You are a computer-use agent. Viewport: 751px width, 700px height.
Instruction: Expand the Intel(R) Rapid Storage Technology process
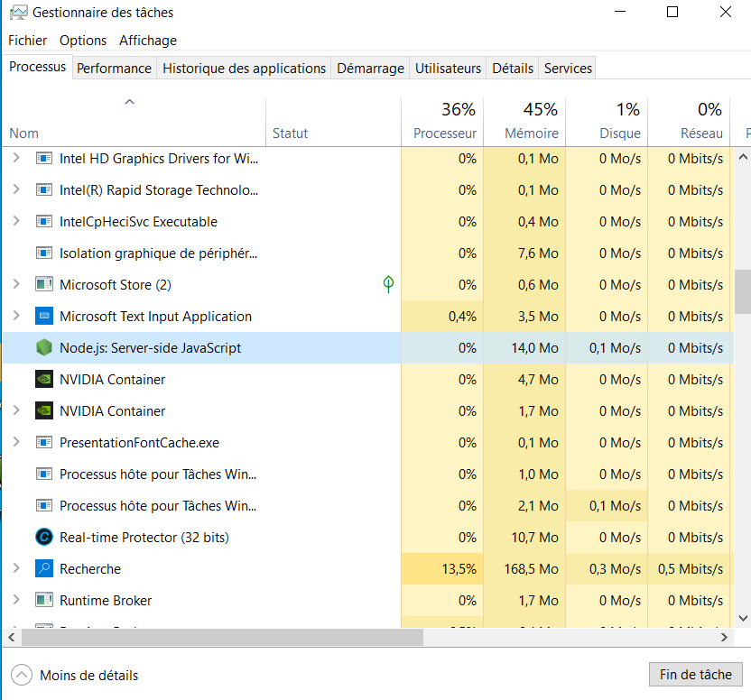16,189
